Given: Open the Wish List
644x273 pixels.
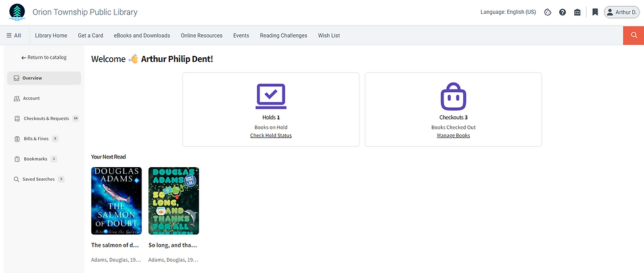Looking at the screenshot, I should [x=329, y=36].
